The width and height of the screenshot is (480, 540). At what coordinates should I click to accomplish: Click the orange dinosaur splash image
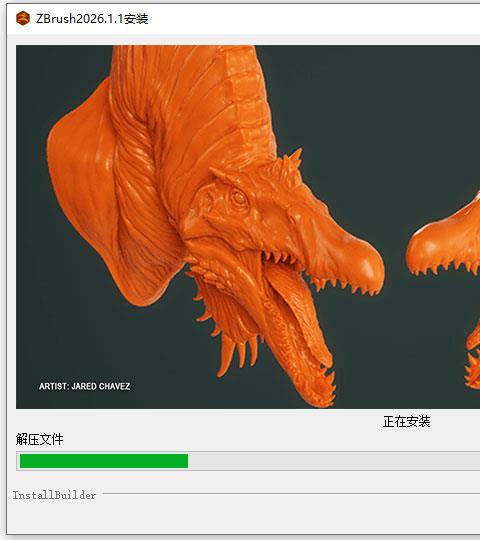(248, 227)
